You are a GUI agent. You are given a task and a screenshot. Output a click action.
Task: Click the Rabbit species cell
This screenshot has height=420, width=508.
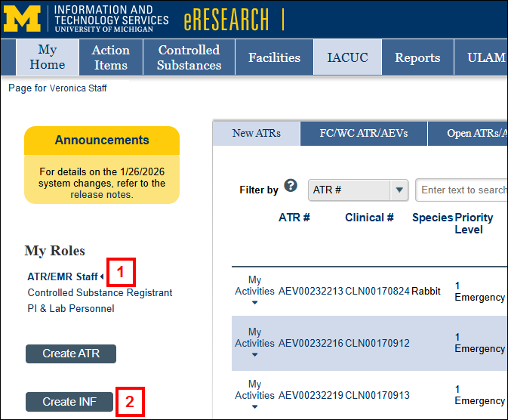[426, 292]
